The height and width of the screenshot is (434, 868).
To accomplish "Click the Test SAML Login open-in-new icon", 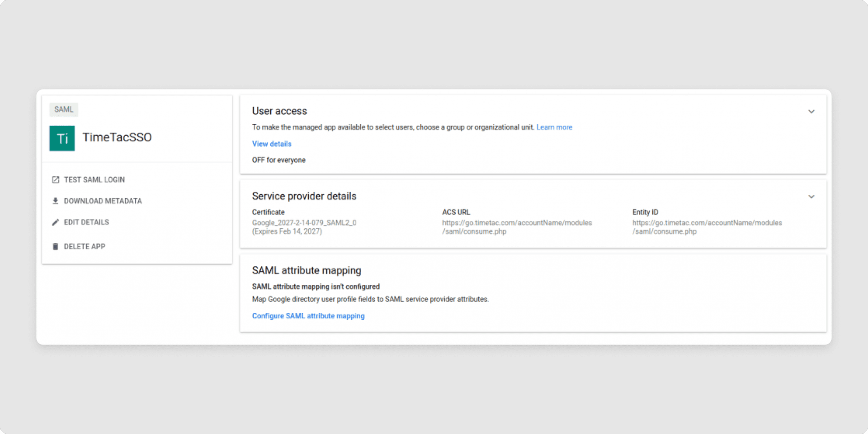I will (x=56, y=180).
